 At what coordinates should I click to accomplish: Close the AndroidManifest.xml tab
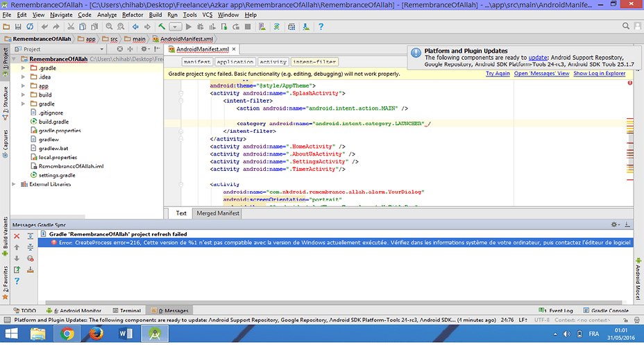[234, 49]
